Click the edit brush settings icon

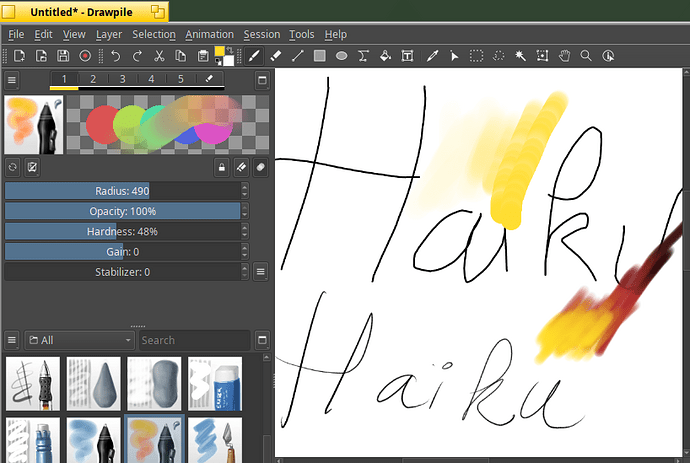point(32,167)
